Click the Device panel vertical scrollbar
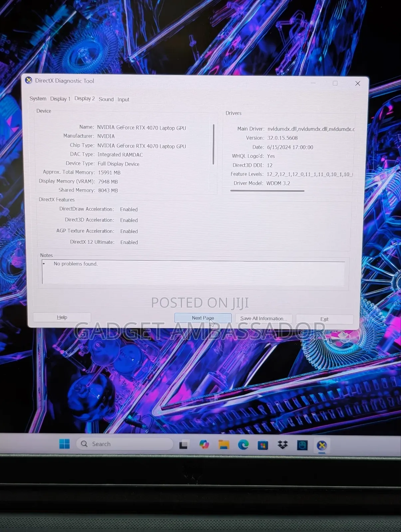 click(x=213, y=144)
